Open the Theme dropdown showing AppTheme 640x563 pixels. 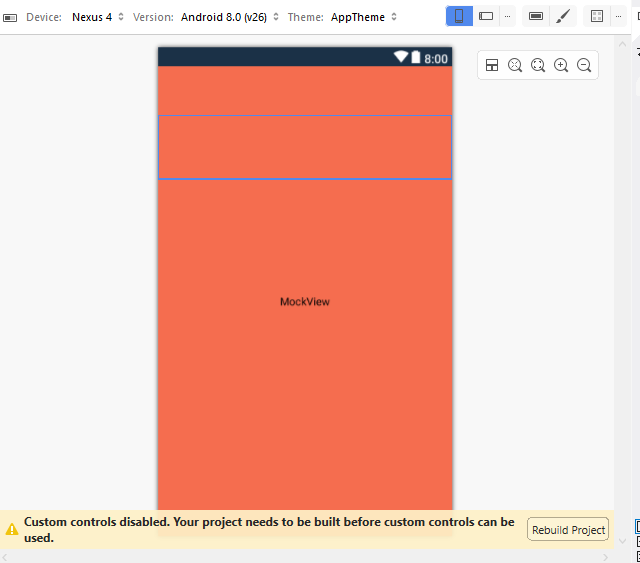(363, 17)
